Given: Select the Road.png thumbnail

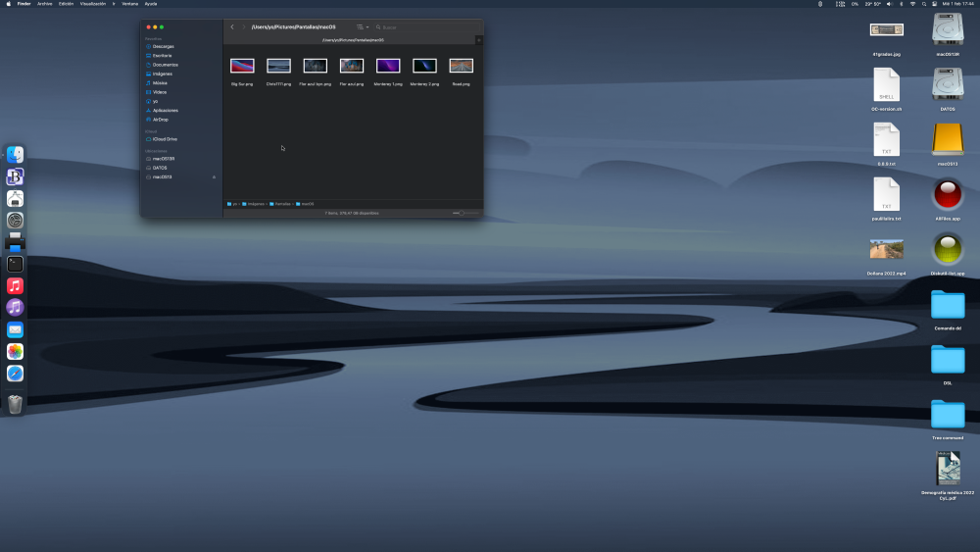Looking at the screenshot, I should coord(462,66).
